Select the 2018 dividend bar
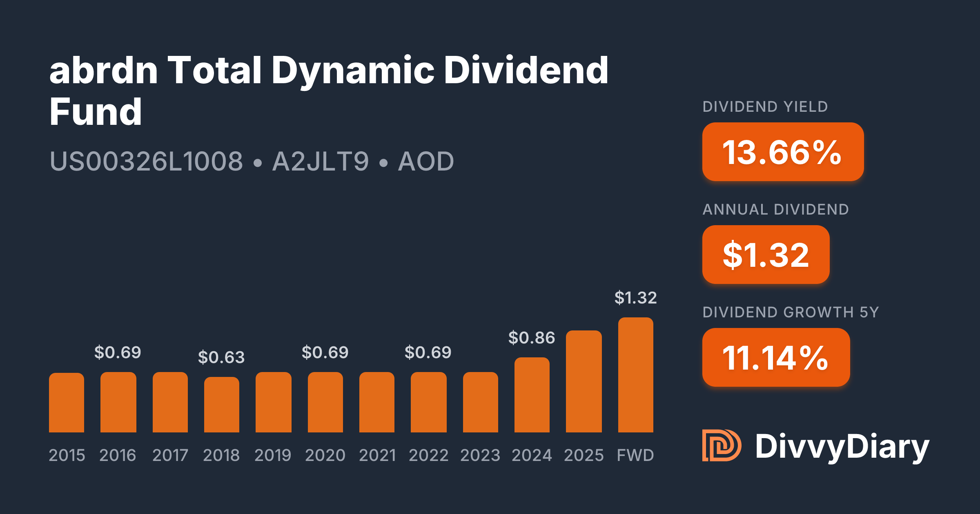Image resolution: width=980 pixels, height=514 pixels. click(222, 404)
